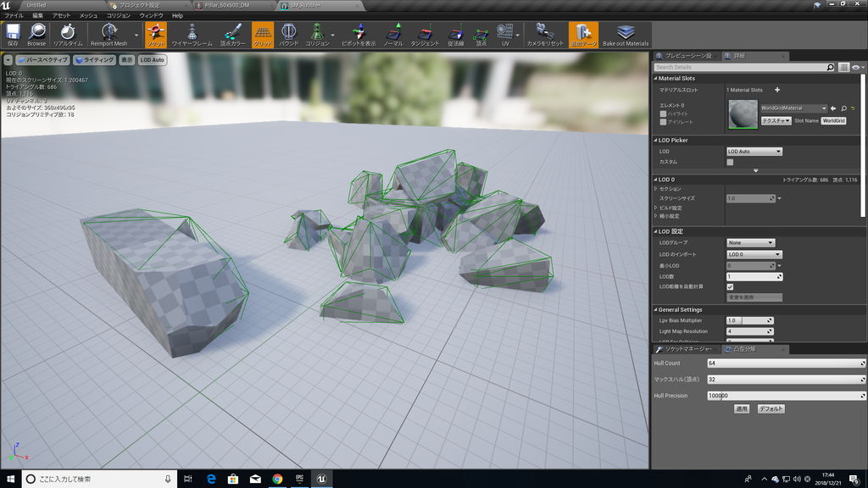This screenshot has height=488, width=868.
Task: Switch to Pillar_50x500_DM tab
Action: coord(232,5)
